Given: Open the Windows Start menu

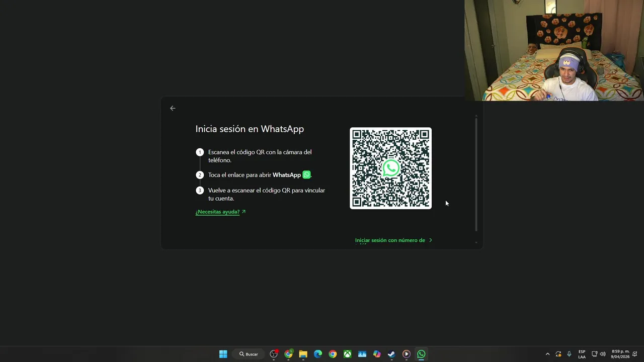Looking at the screenshot, I should [x=223, y=354].
